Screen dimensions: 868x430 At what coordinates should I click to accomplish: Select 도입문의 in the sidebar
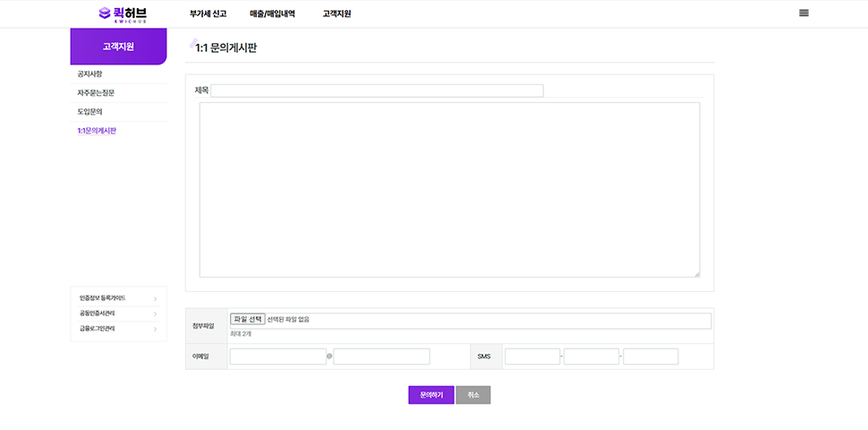click(x=90, y=112)
